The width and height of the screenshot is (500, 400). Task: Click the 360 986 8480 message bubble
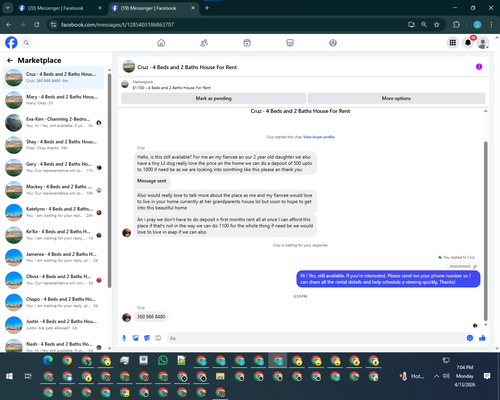click(x=151, y=317)
